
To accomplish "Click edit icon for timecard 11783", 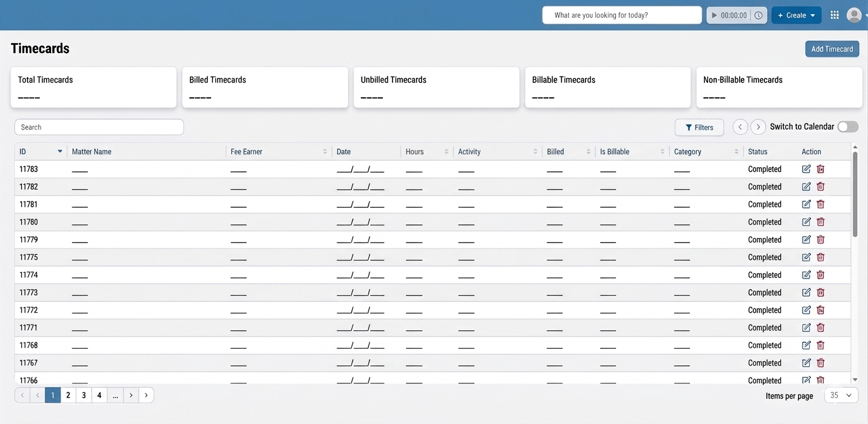I will 806,169.
